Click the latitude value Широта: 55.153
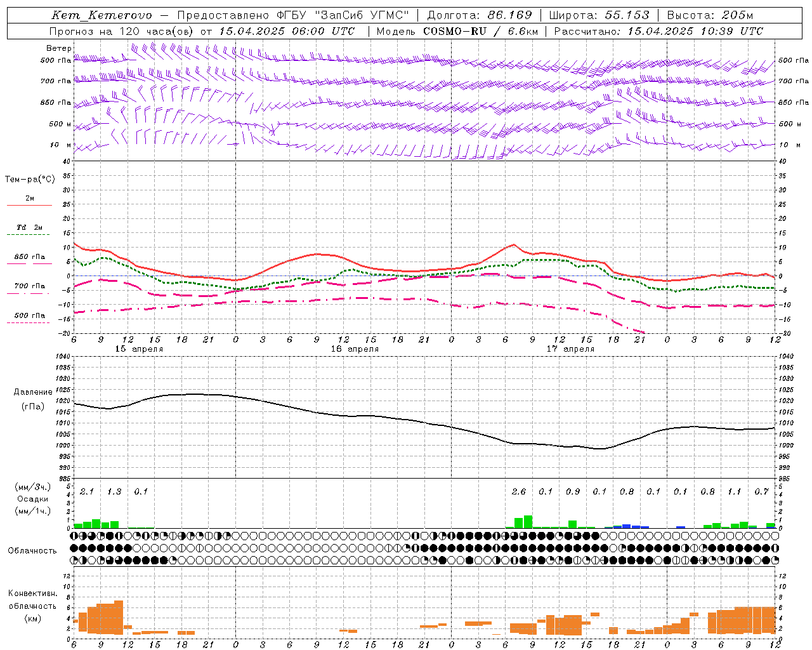The width and height of the screenshot is (812, 650). coord(599,15)
